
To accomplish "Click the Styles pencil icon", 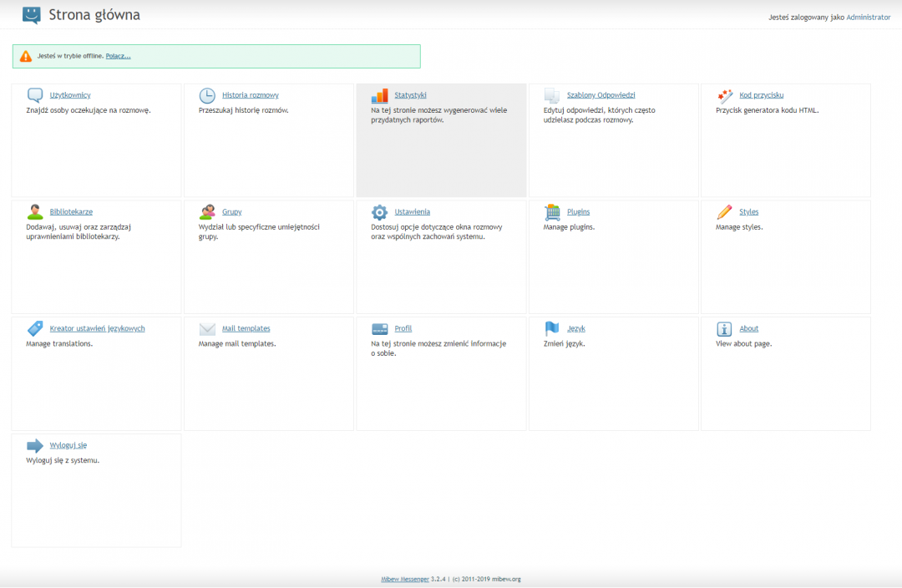I will pyautogui.click(x=725, y=211).
